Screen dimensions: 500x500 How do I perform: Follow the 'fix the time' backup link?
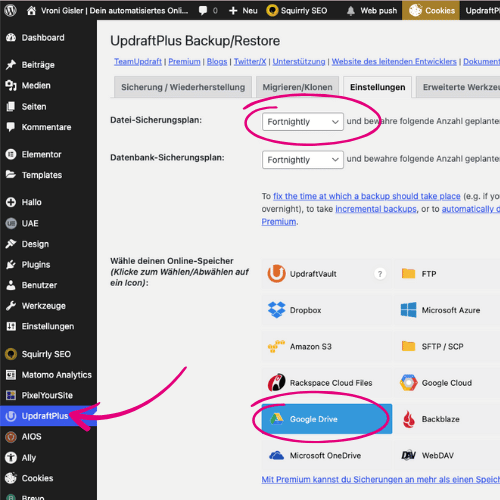pyautogui.click(x=367, y=196)
